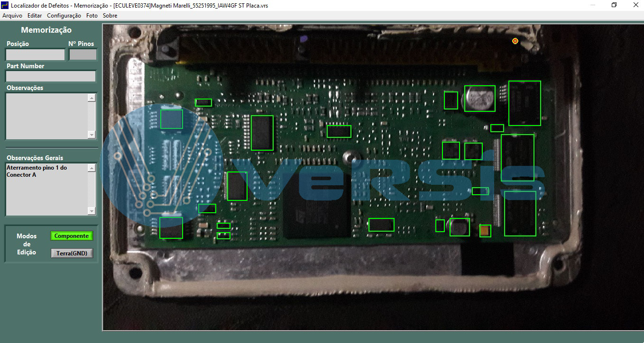
Task: Switch to Terra(GND) editing mode
Action: coord(72,253)
